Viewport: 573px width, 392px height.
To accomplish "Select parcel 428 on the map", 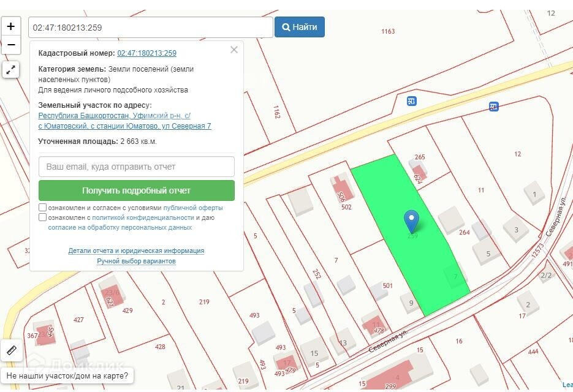I will [x=160, y=347].
